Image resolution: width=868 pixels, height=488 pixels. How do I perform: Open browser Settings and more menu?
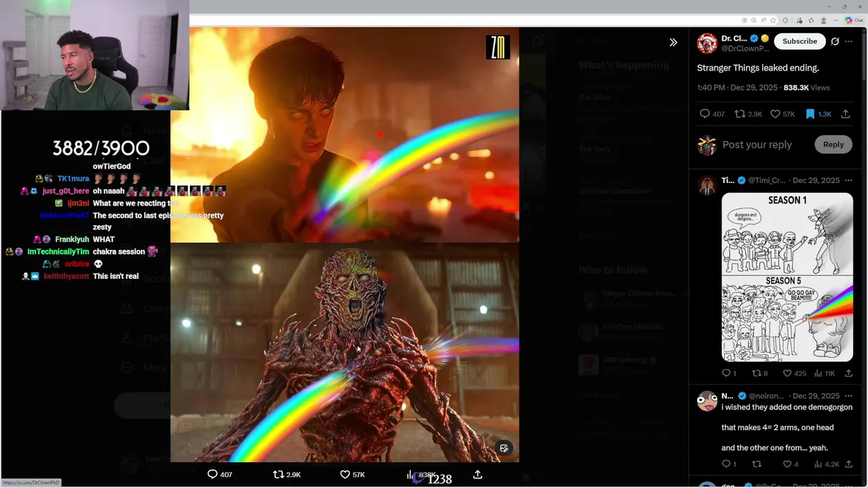tap(835, 20)
